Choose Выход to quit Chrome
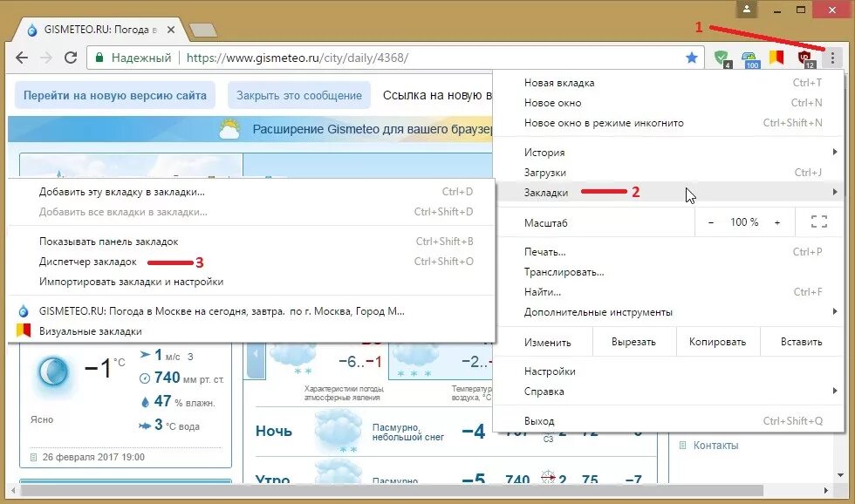 coord(668,421)
